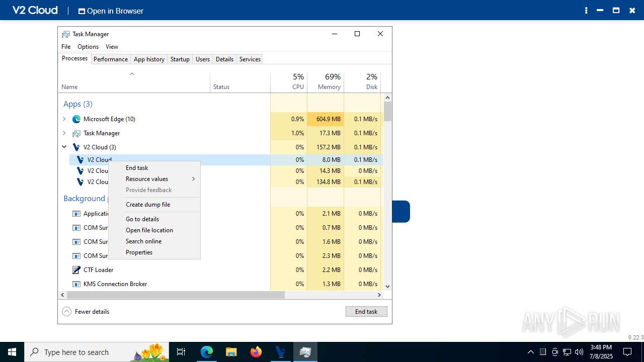Open network status tray icon

pos(567,352)
